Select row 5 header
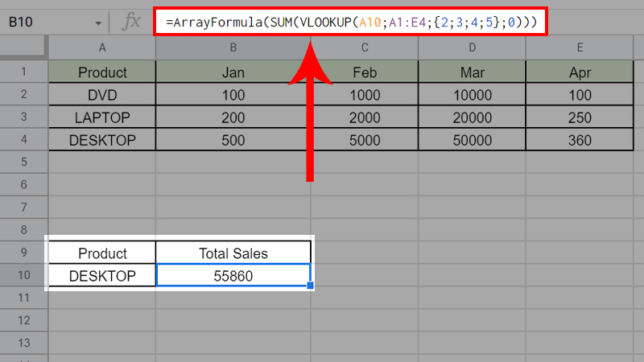This screenshot has height=362, width=644. [x=23, y=162]
